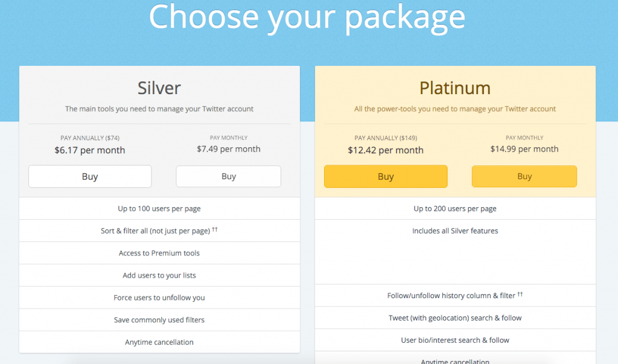This screenshot has width=618, height=364.
Task: Buy the Platinum monthly plan
Action: 524,176
